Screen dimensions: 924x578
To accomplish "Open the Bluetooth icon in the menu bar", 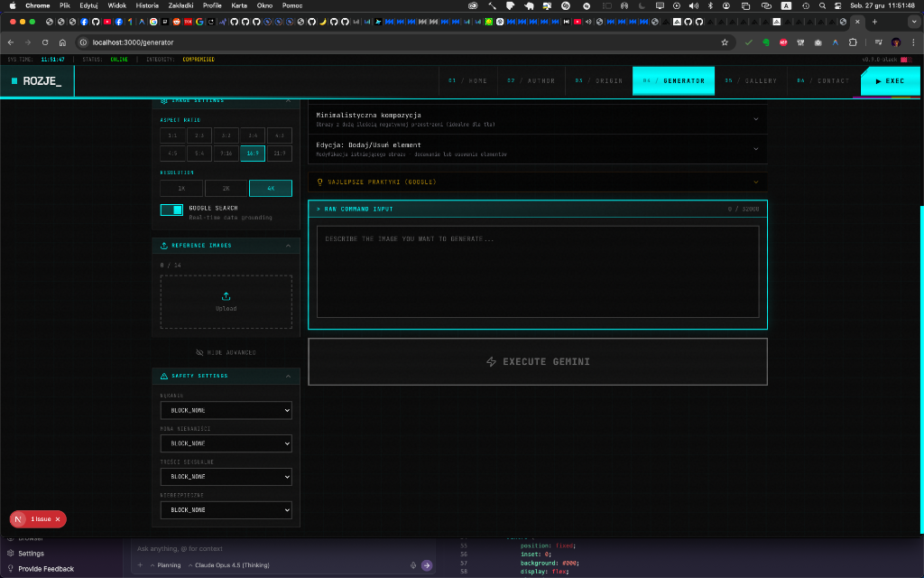I will 710,5.
